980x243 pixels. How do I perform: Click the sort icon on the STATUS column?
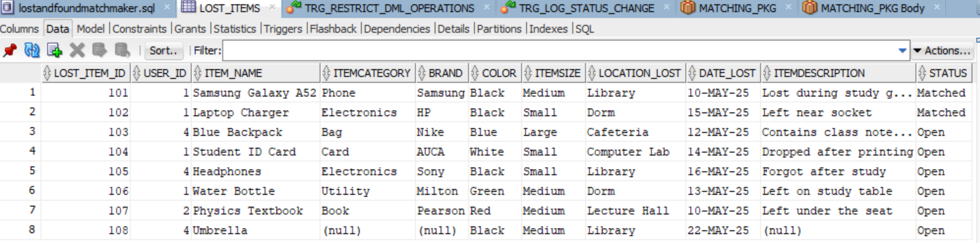(922, 73)
